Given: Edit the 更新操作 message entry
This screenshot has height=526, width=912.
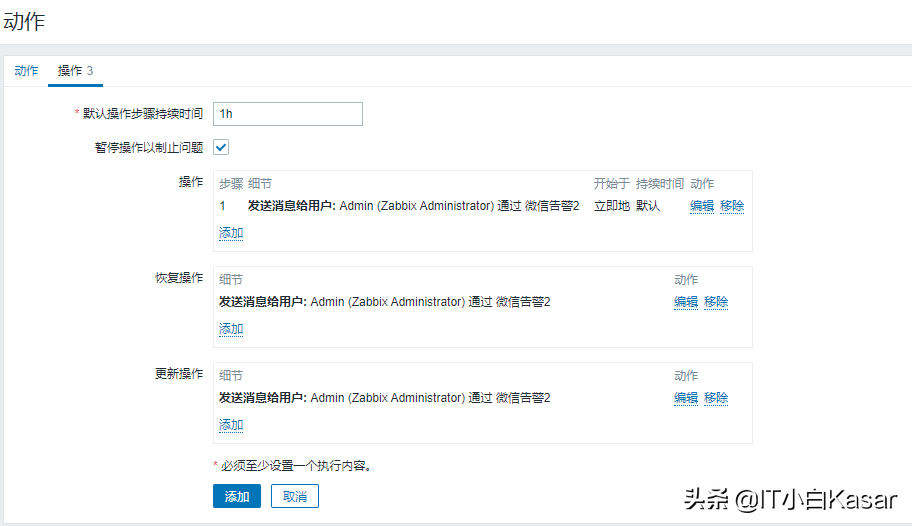Looking at the screenshot, I should tap(686, 398).
